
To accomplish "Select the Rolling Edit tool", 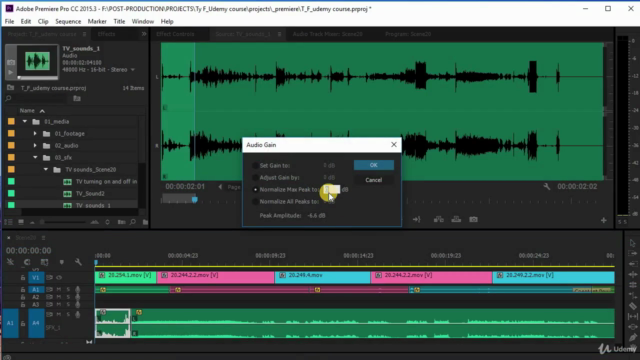I will (632, 284).
